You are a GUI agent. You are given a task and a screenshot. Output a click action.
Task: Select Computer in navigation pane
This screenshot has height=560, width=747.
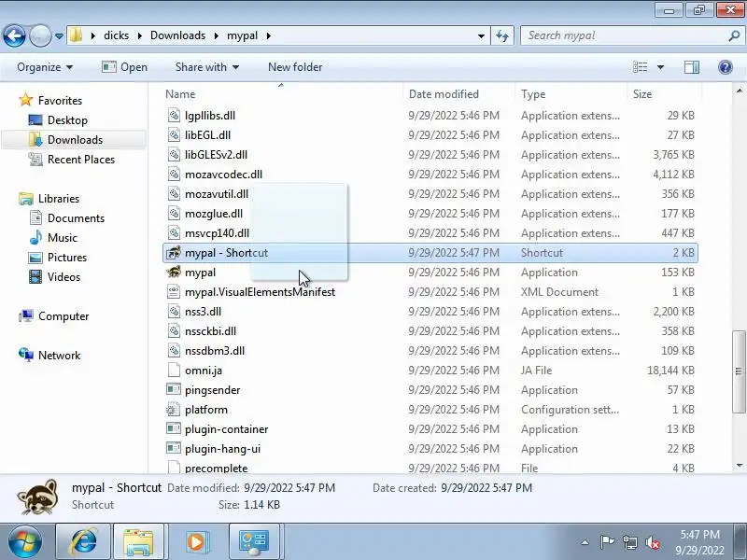[x=63, y=316]
